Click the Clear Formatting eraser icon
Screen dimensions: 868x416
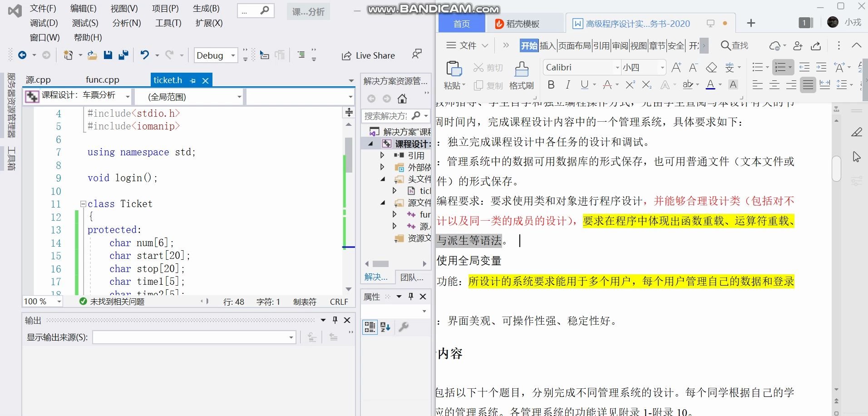point(711,68)
